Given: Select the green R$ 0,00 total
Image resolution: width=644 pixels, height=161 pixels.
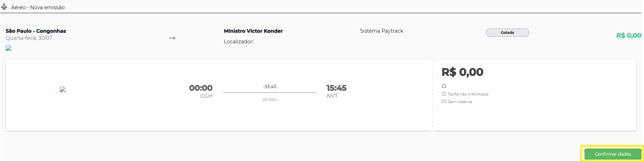Looking at the screenshot, I should tap(629, 35).
